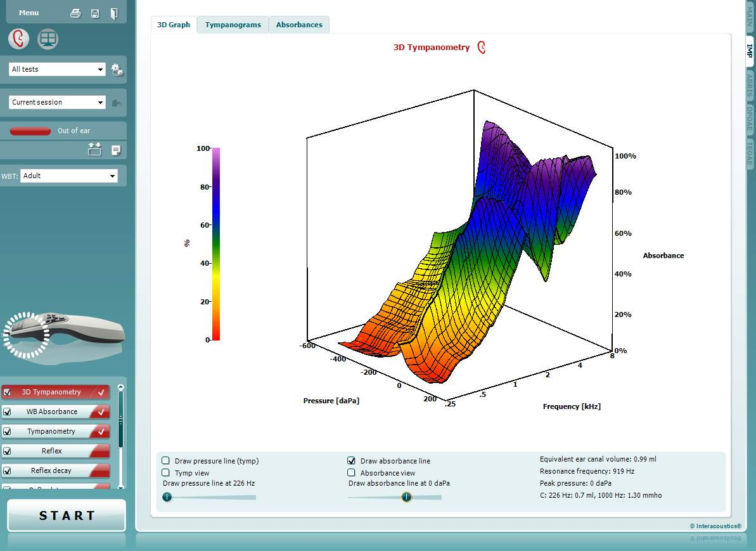Click the handheld probe device image
This screenshot has height=551, width=756.
click(63, 334)
